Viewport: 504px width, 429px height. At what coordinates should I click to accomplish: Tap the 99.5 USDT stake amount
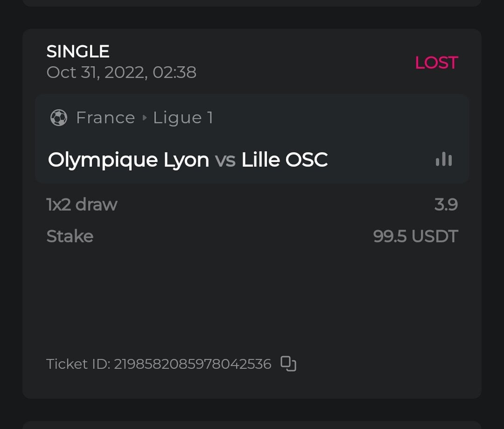(415, 236)
